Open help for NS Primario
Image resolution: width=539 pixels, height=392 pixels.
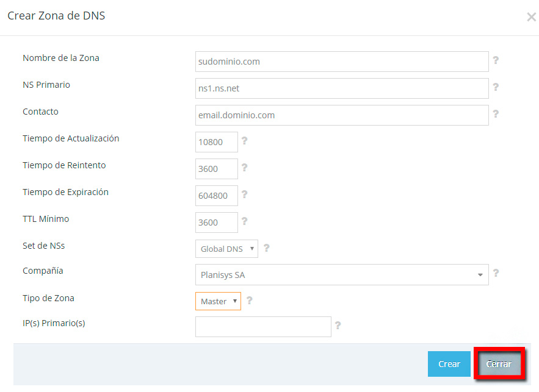coord(496,87)
